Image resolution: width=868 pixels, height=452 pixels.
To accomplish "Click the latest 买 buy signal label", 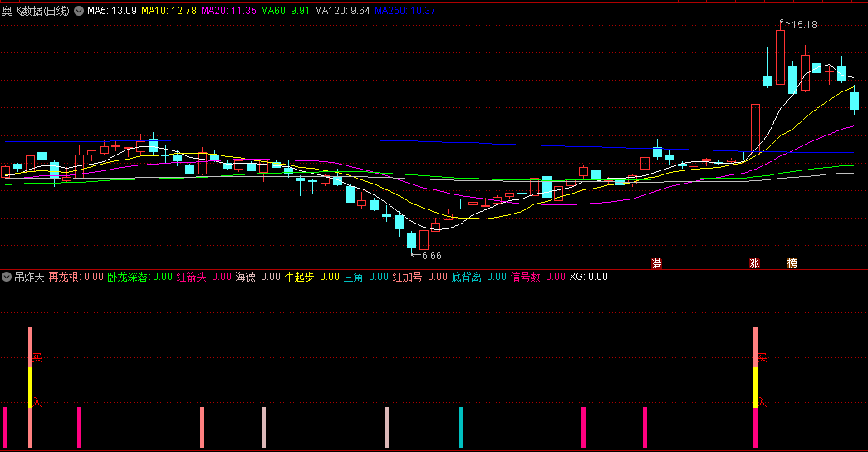I will point(762,358).
